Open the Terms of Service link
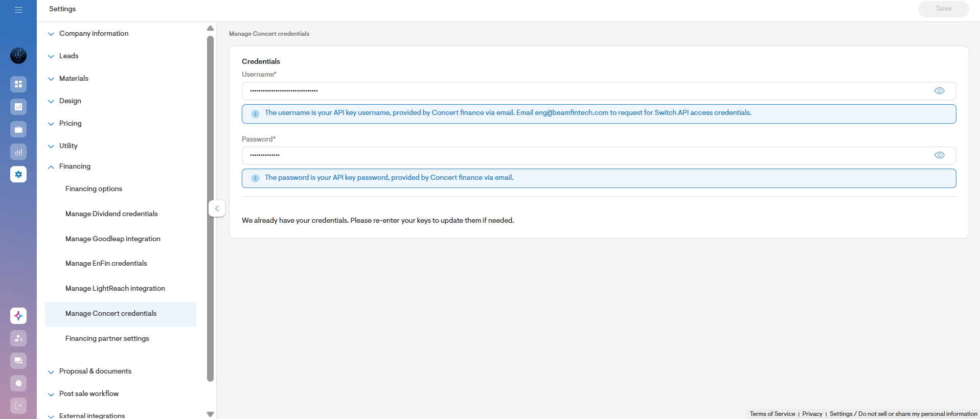This screenshot has height=419, width=980. point(772,414)
